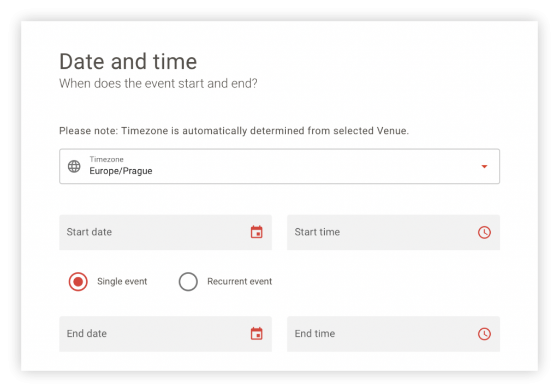Focus the End time input field
The width and height of the screenshot is (559, 392).
click(393, 334)
